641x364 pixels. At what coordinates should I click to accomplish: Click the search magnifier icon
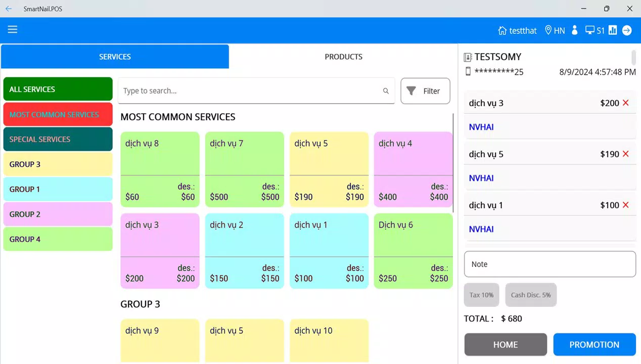tap(386, 91)
